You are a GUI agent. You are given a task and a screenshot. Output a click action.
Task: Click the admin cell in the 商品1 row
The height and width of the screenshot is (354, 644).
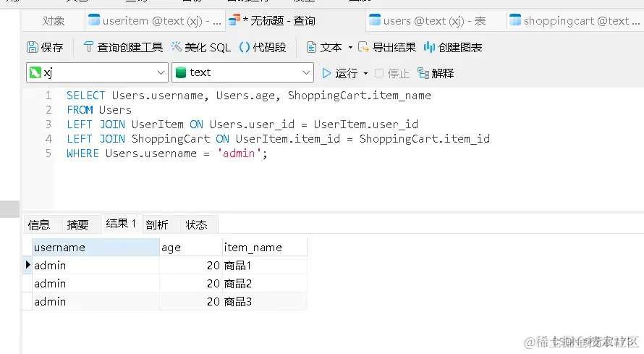tap(96, 265)
